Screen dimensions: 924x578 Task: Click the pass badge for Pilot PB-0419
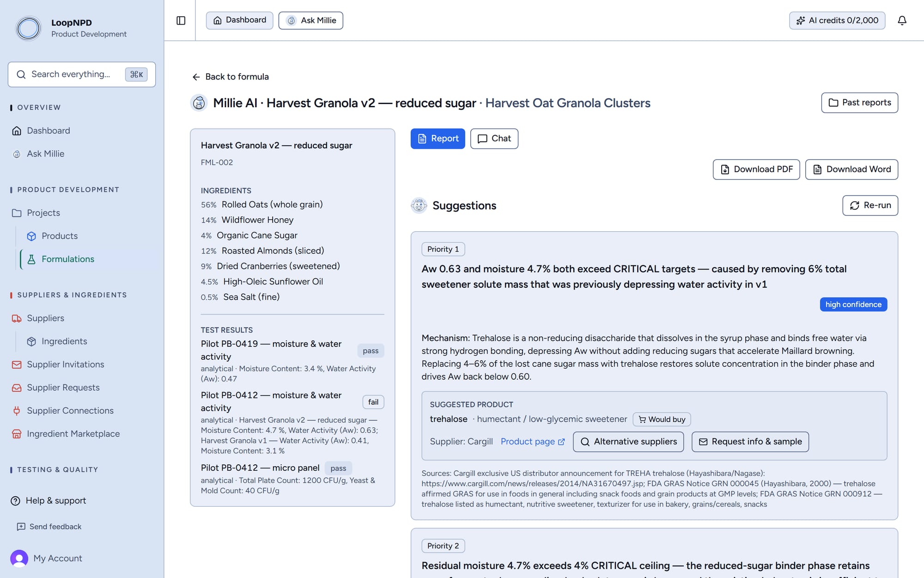click(371, 350)
